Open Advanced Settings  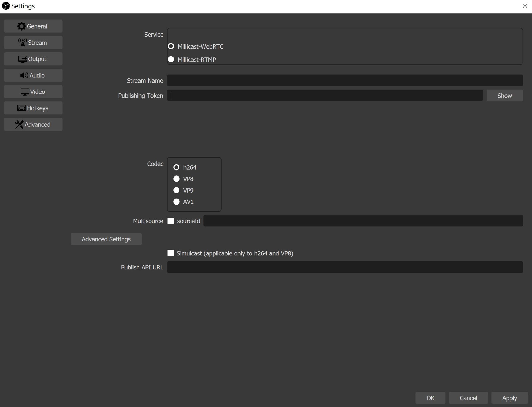106,239
